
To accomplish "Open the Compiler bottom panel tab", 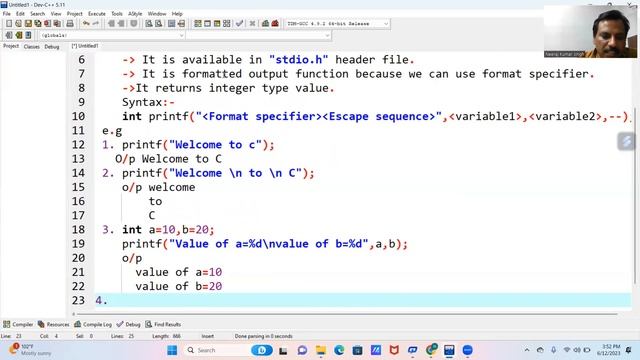I will point(18,324).
